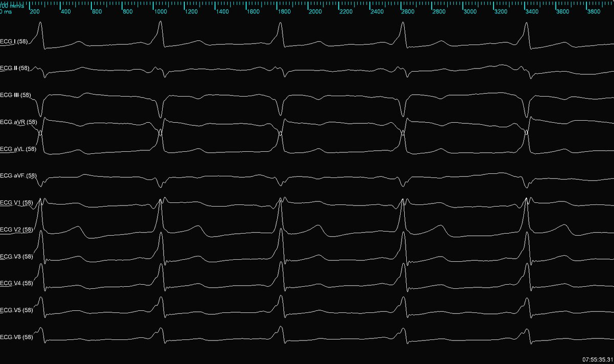The height and width of the screenshot is (364, 614).
Task: Select the ECG V4 (58) channel label
Action: pos(16,283)
